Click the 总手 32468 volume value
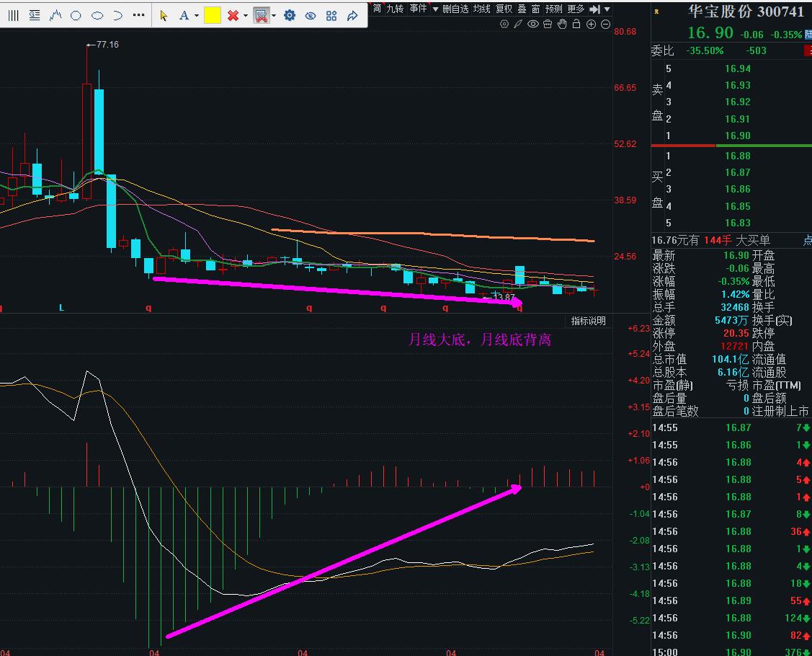This screenshot has width=812, height=656. 735,307
